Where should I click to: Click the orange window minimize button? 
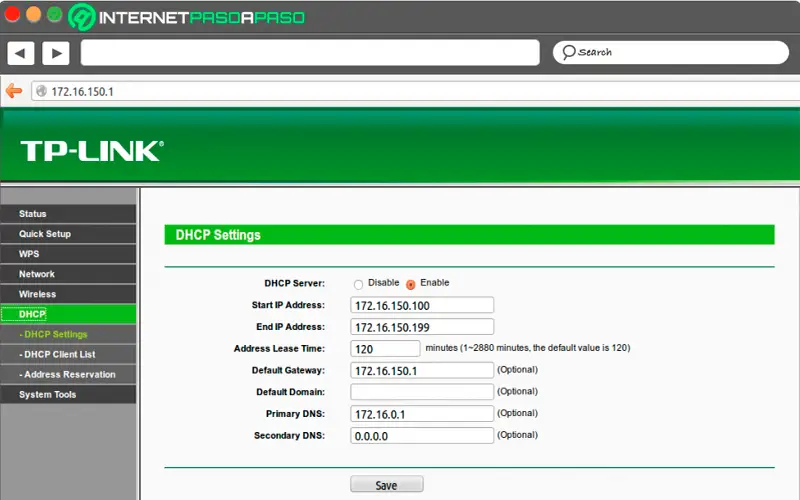click(x=34, y=14)
